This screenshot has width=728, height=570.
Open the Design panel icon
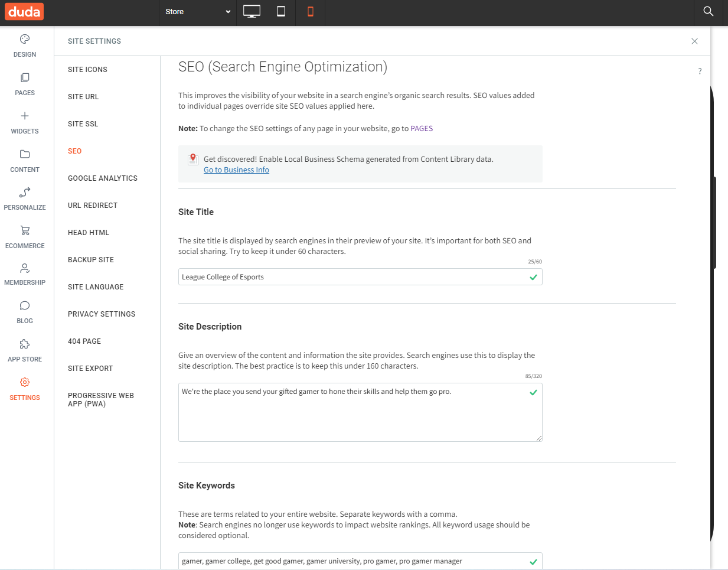point(25,39)
